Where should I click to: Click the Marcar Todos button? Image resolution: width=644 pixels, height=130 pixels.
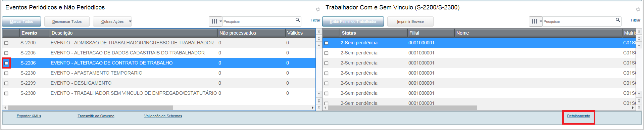click(x=21, y=21)
